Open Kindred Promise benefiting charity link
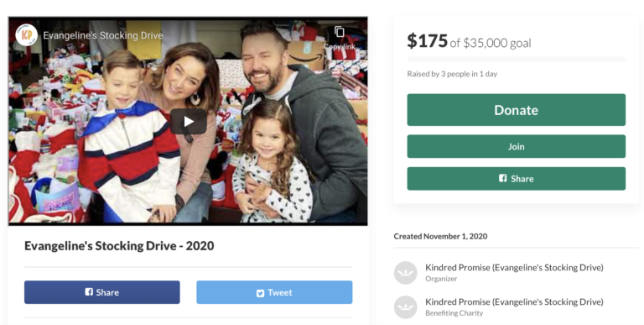The image size is (644, 325). pyautogui.click(x=514, y=301)
